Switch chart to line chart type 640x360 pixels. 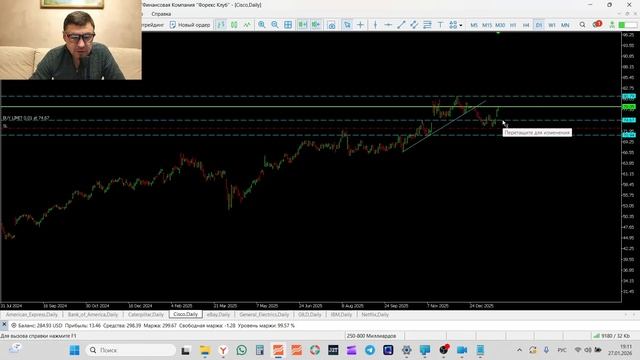tap(247, 25)
